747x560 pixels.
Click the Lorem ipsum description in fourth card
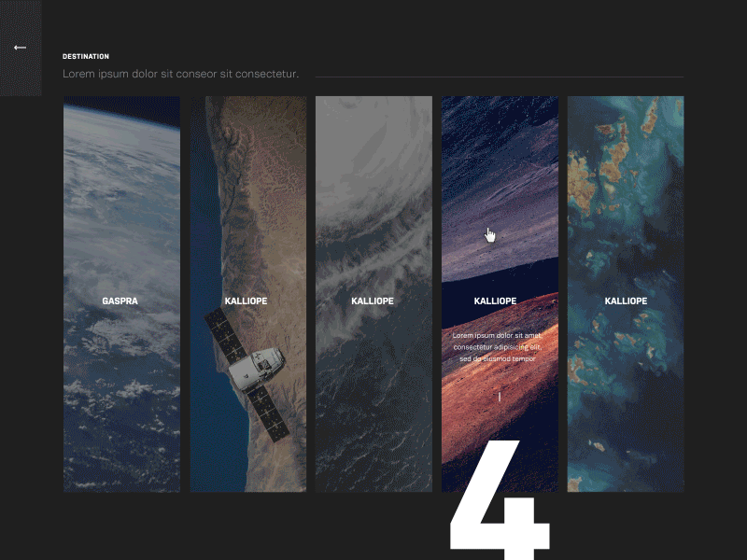[x=498, y=347]
